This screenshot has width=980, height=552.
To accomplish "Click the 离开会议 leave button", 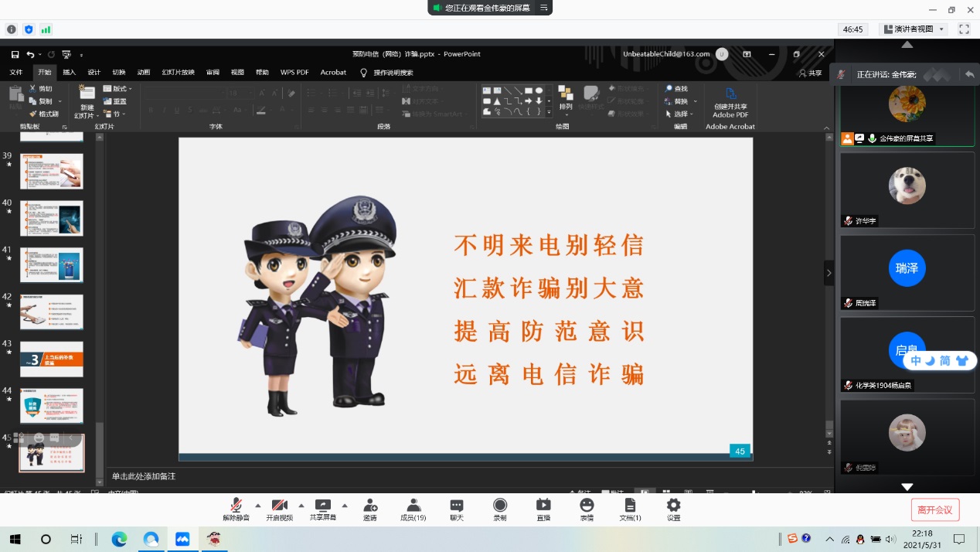I will (935, 509).
